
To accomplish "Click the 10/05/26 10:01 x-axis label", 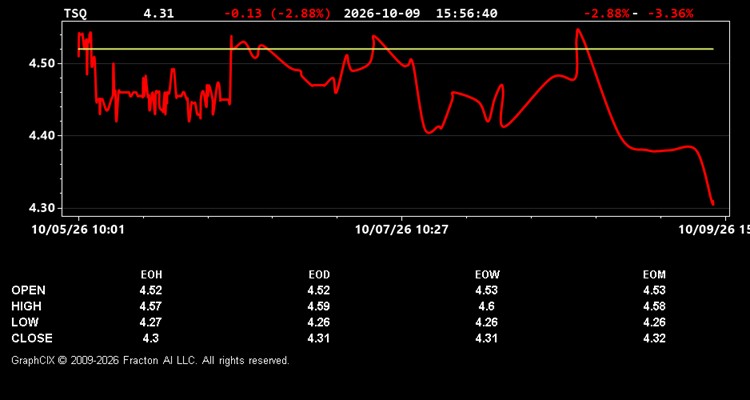I will (x=78, y=230).
